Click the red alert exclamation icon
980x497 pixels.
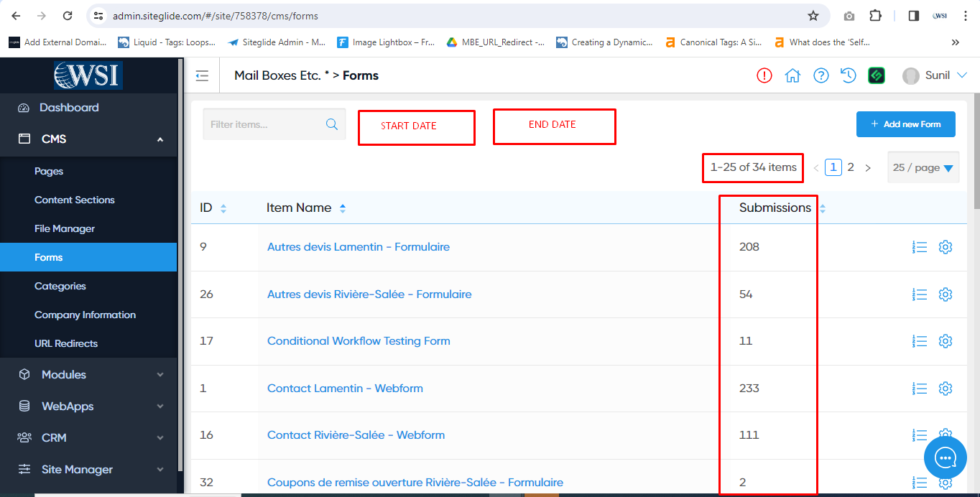[764, 75]
